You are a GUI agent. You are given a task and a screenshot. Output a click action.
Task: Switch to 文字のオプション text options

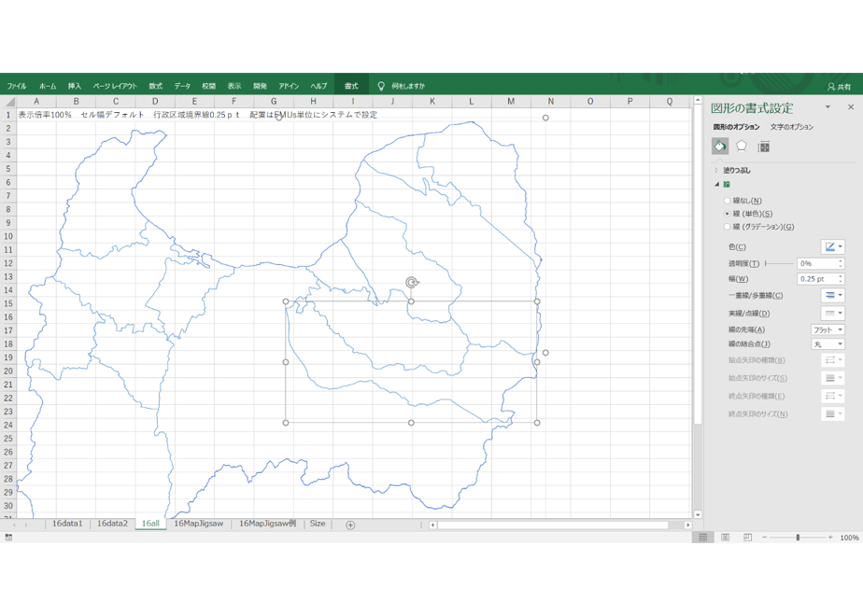coord(791,127)
